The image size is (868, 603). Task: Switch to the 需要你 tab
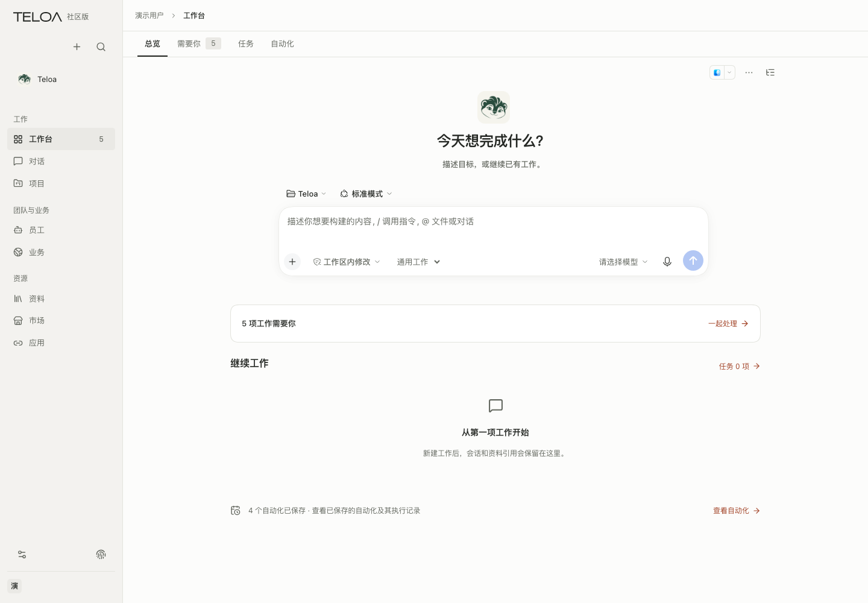(x=199, y=44)
